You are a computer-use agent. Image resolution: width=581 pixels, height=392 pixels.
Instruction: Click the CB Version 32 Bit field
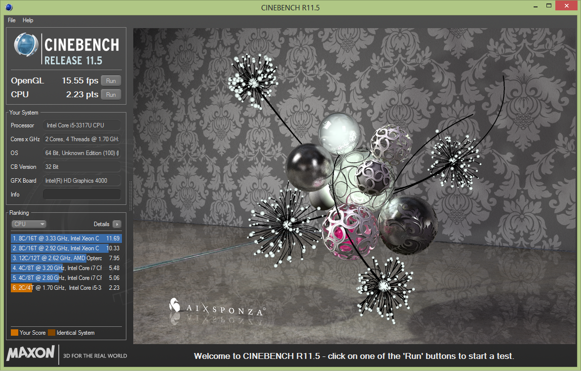click(x=81, y=167)
